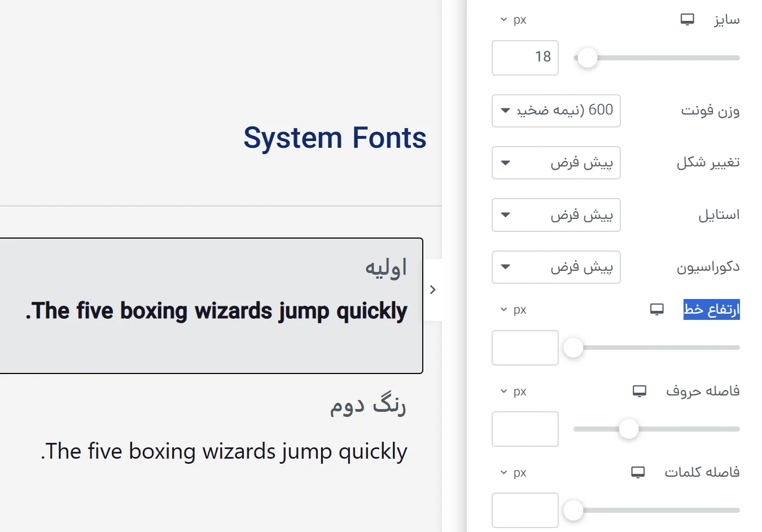Click the empty ارتفاع خط value input
The height and width of the screenshot is (532, 762).
(x=525, y=348)
